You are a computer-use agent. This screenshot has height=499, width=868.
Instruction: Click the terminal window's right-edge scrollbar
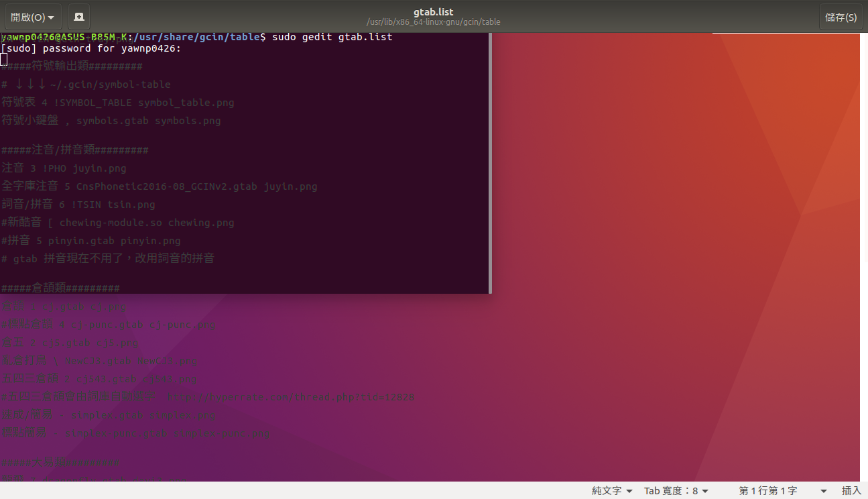pos(490,161)
